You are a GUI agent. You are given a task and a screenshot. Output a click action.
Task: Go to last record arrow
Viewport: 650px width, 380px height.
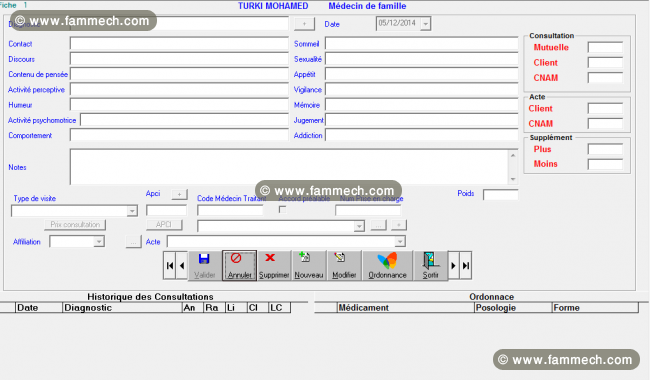[466, 266]
